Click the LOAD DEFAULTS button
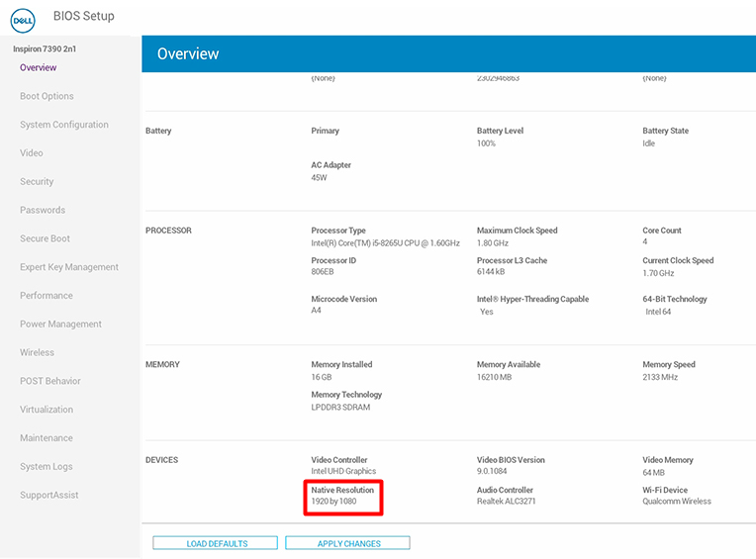 [x=215, y=543]
